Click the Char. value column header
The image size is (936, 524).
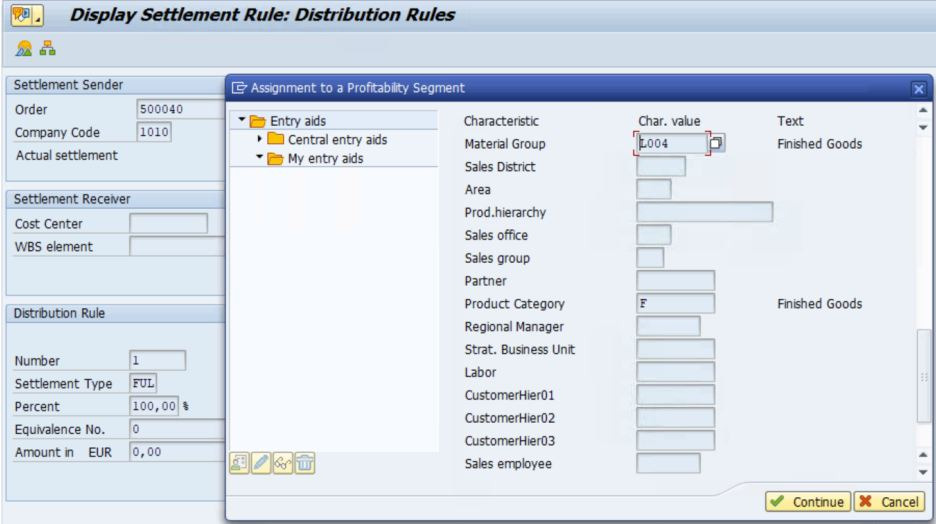point(669,121)
